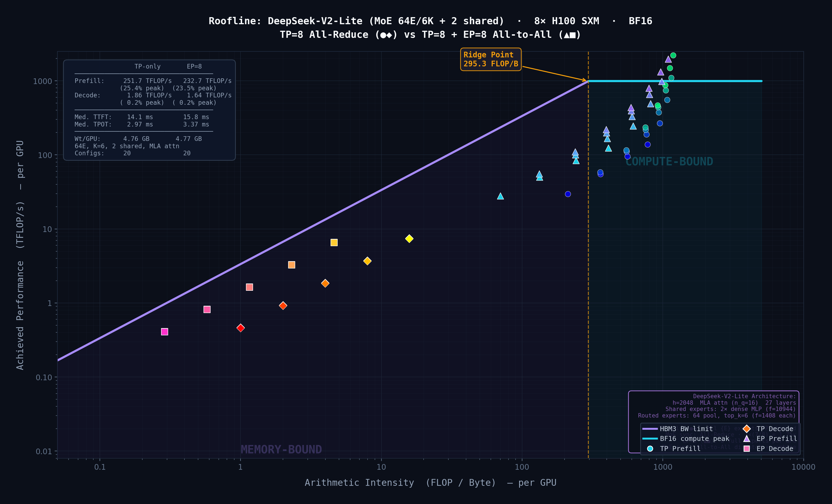
Task: Click the 'EP=8' column header
Action: click(194, 67)
